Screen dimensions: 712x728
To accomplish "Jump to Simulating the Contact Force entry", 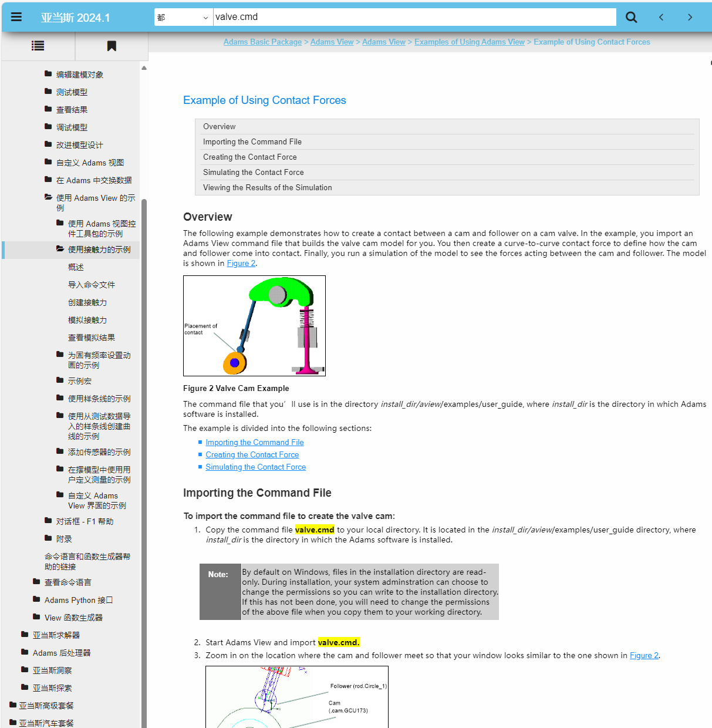I will pyautogui.click(x=254, y=172).
